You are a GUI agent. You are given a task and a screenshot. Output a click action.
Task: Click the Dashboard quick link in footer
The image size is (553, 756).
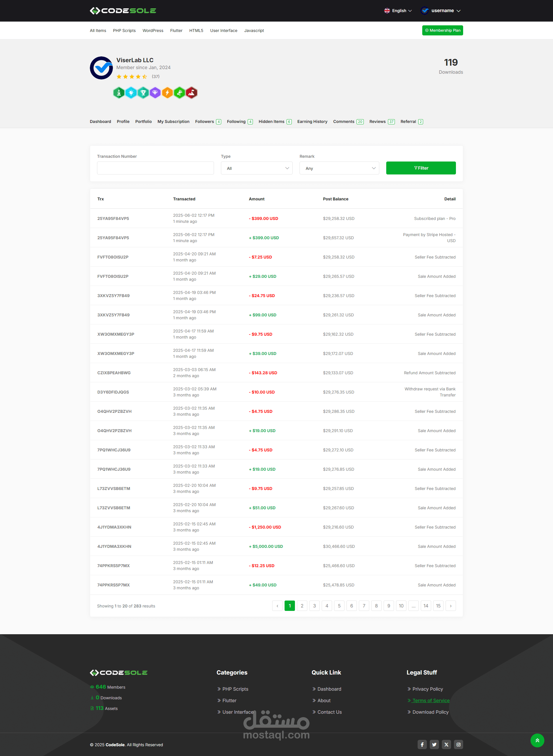[327, 689]
